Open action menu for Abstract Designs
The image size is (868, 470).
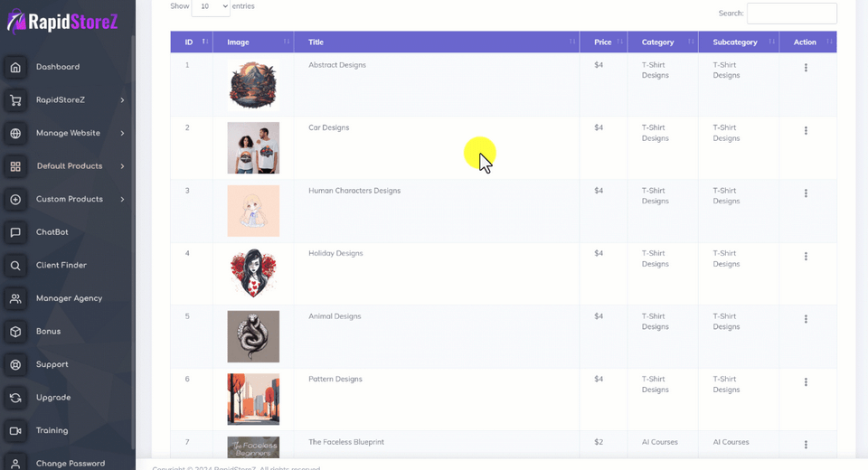806,68
